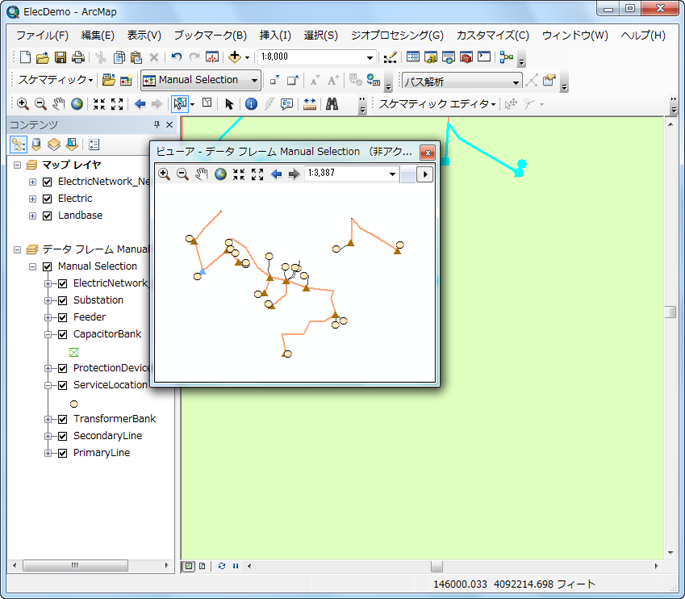Click Full Extent globe in viewer window
685x599 pixels.
point(220,174)
